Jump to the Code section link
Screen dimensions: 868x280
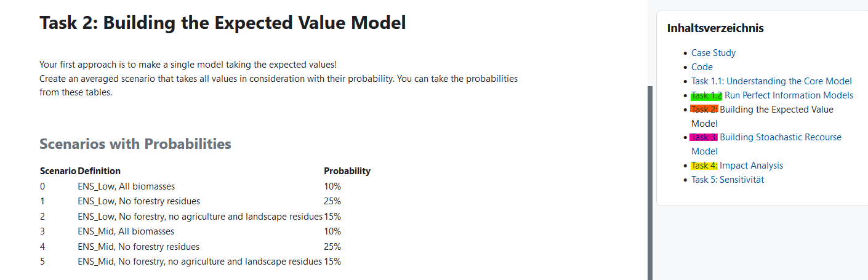[702, 67]
